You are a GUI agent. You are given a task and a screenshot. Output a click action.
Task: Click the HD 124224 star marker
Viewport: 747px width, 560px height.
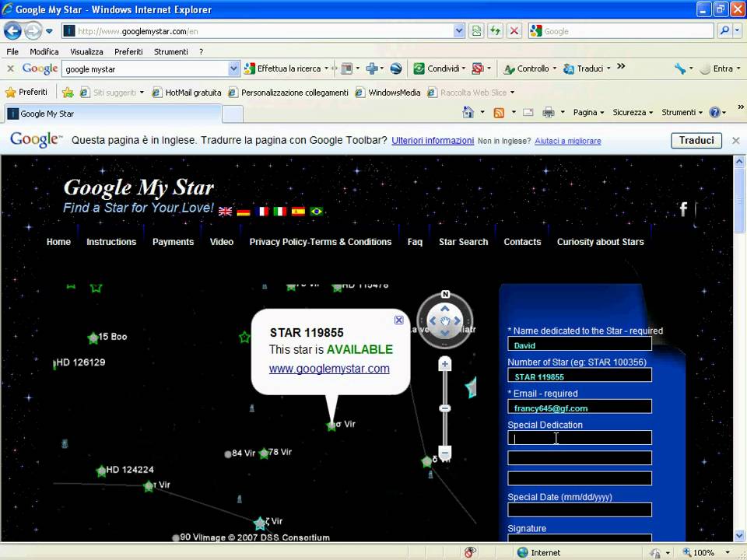tap(101, 471)
